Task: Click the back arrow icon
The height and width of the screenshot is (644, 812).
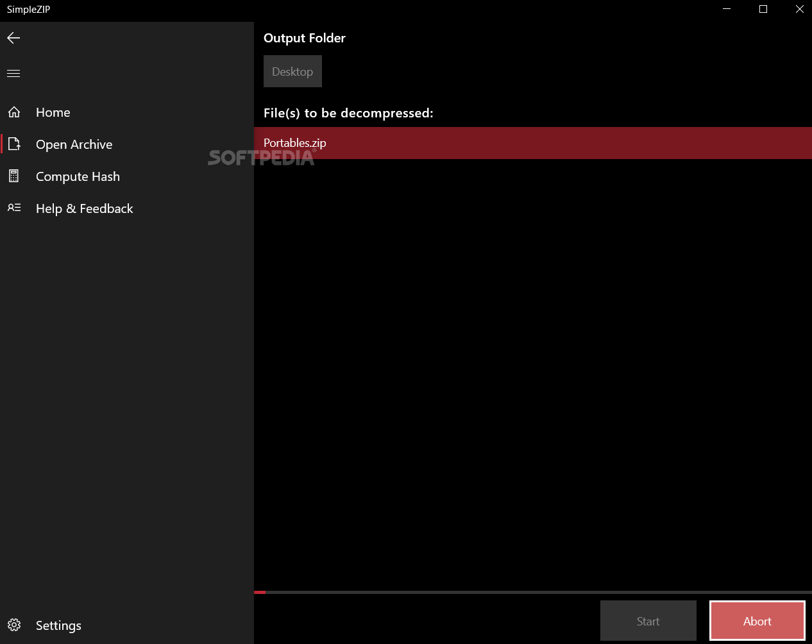Action: coord(13,38)
